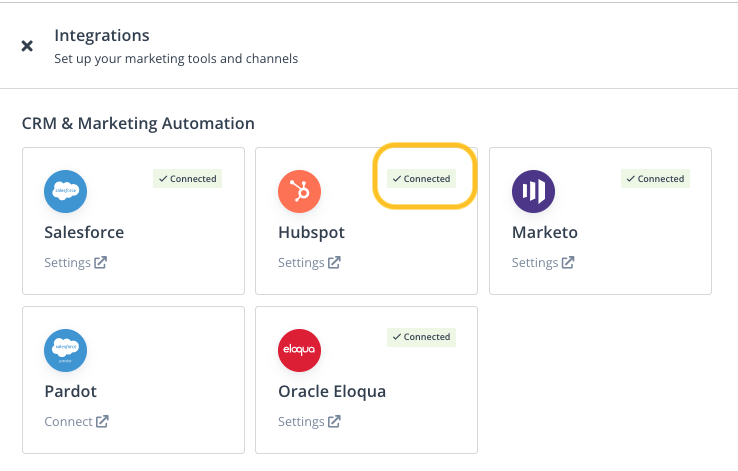Click external link icon beside Pardot Connect

point(102,421)
